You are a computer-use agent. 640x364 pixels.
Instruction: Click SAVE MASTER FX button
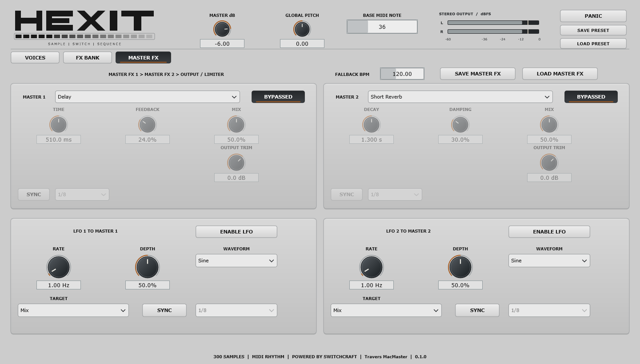[478, 74]
